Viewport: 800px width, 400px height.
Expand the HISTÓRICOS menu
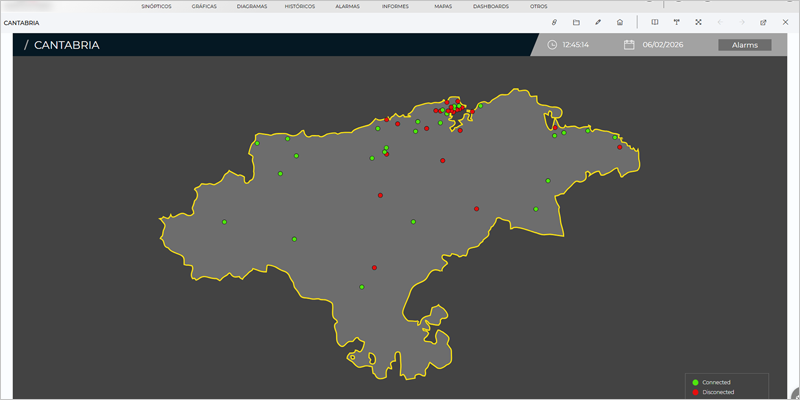(x=298, y=6)
